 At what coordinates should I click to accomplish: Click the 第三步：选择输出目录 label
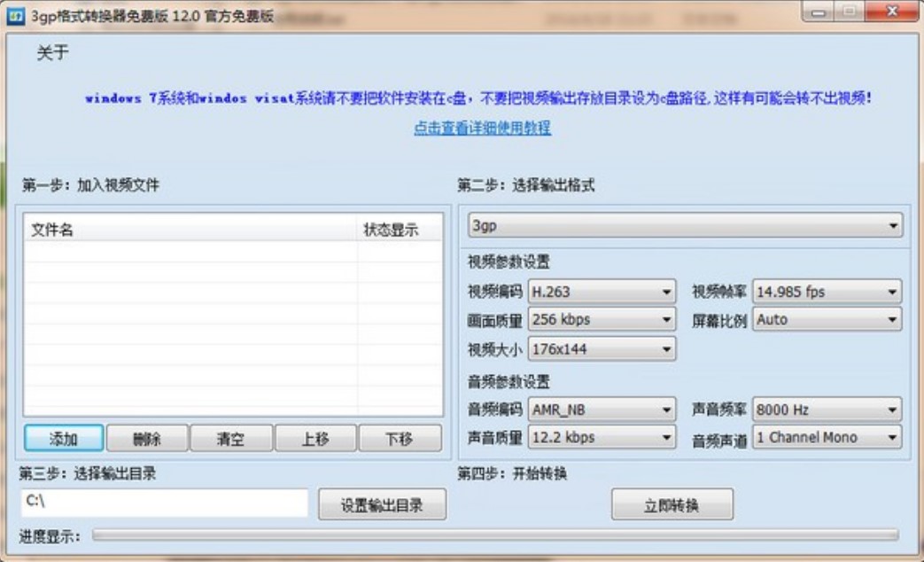[87, 473]
